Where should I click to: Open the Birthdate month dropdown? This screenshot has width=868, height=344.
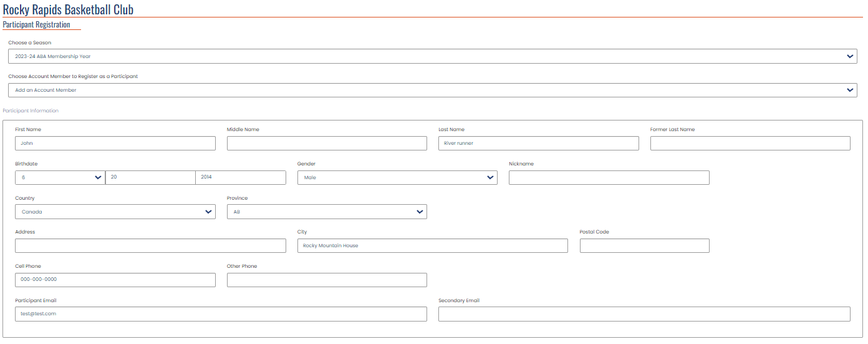60,177
